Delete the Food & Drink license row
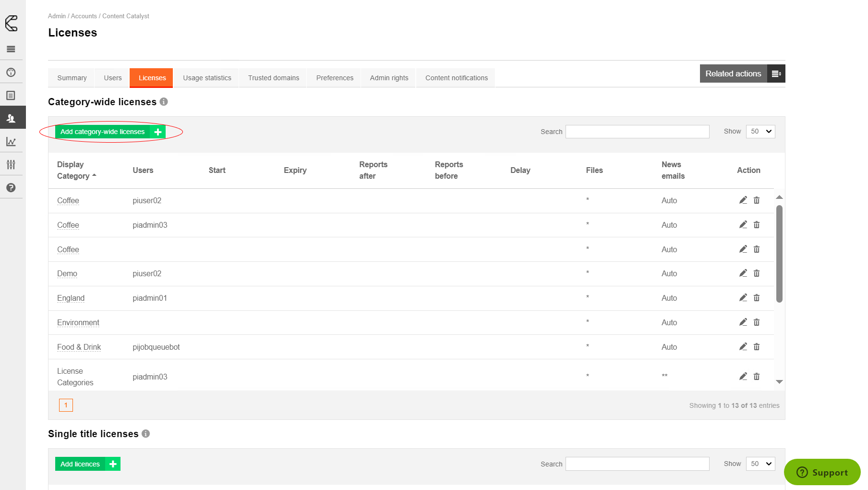This screenshot has width=868, height=490. [757, 347]
